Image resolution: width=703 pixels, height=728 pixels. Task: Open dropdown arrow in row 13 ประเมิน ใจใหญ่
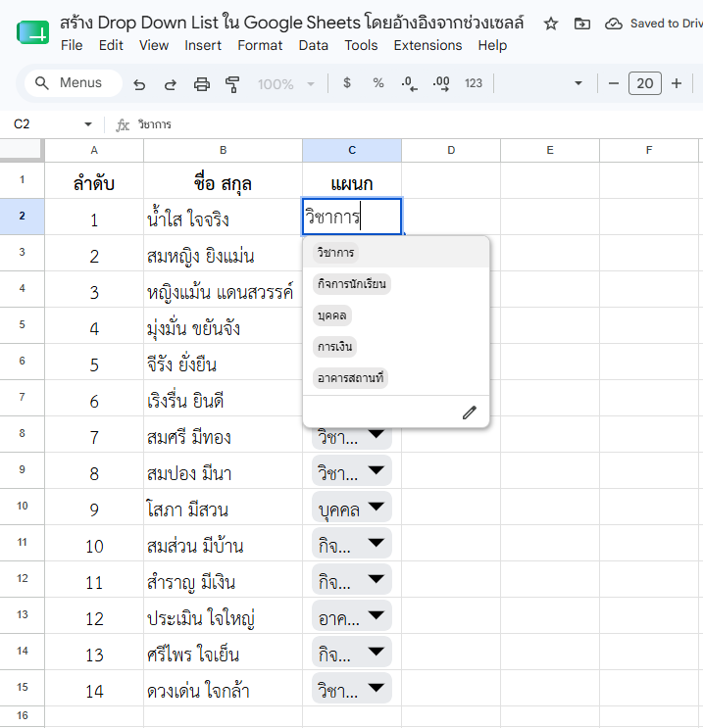376,615
